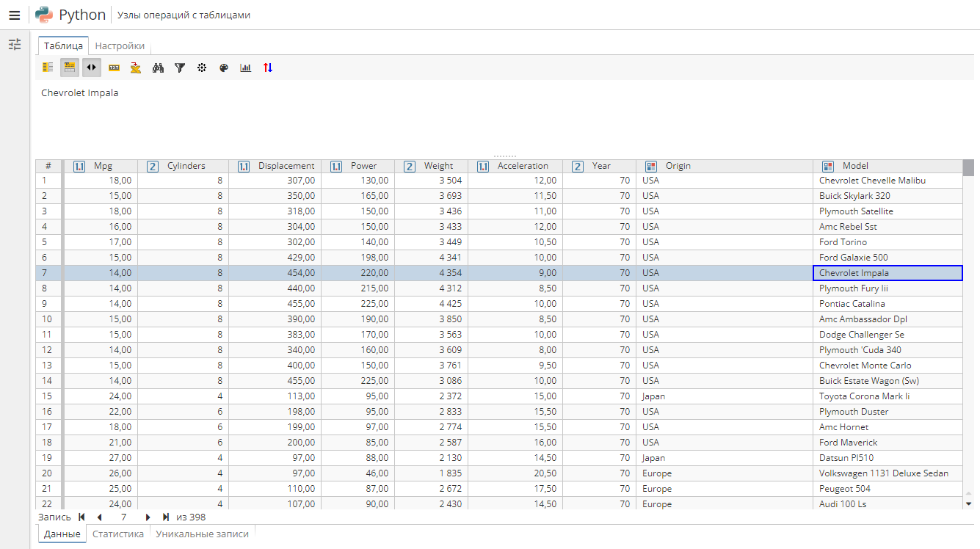The image size is (980, 549).
Task: Click the Origin string type icon
Action: 651,167
